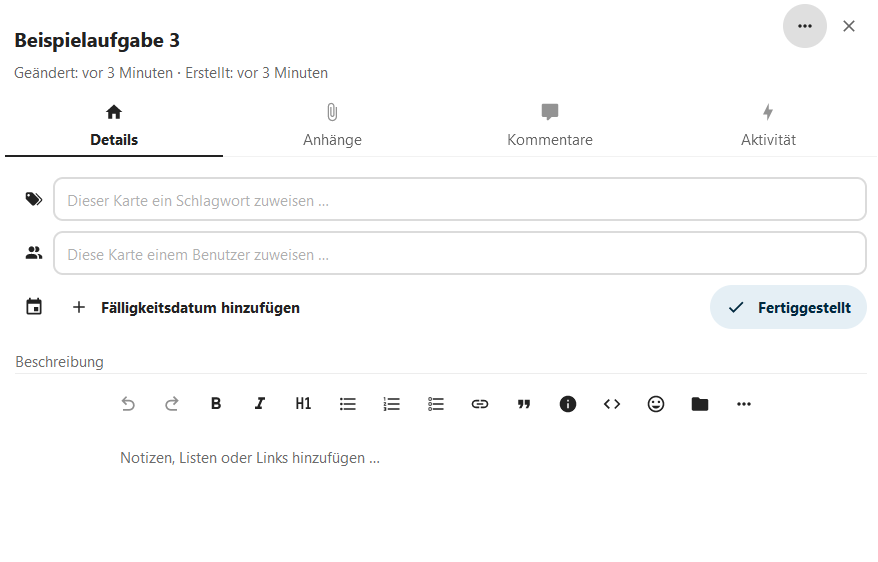Open the emoji picker
878x562 pixels.
pos(656,404)
